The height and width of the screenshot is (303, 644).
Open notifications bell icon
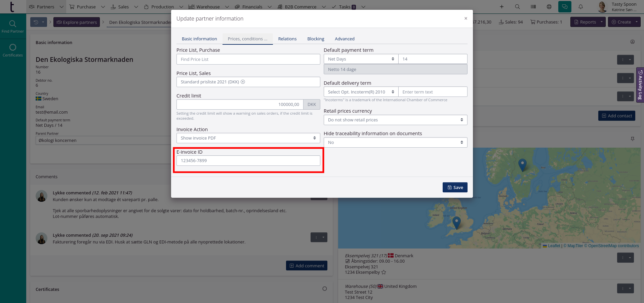[x=580, y=7]
